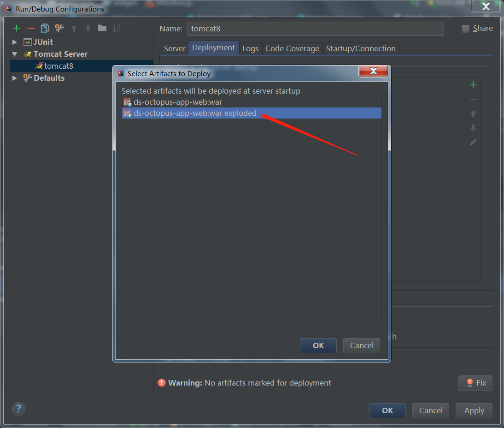The height and width of the screenshot is (428, 504).
Task: Select the Deployment tab
Action: pyautogui.click(x=213, y=48)
